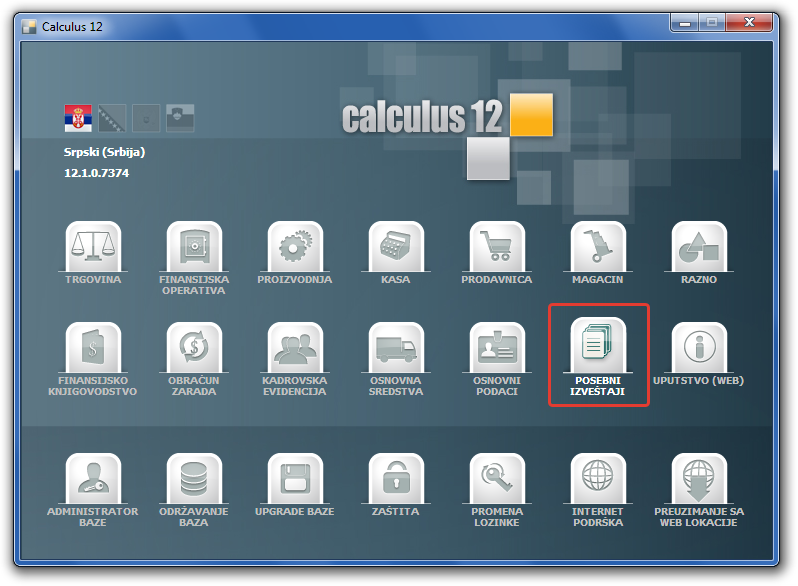Select Osnovna Sredstva truck icon

396,348
